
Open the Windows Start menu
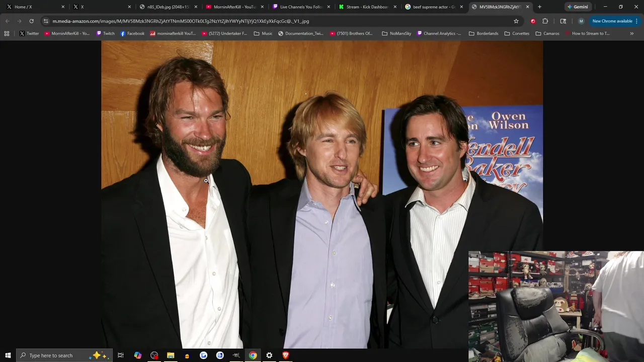(8, 355)
